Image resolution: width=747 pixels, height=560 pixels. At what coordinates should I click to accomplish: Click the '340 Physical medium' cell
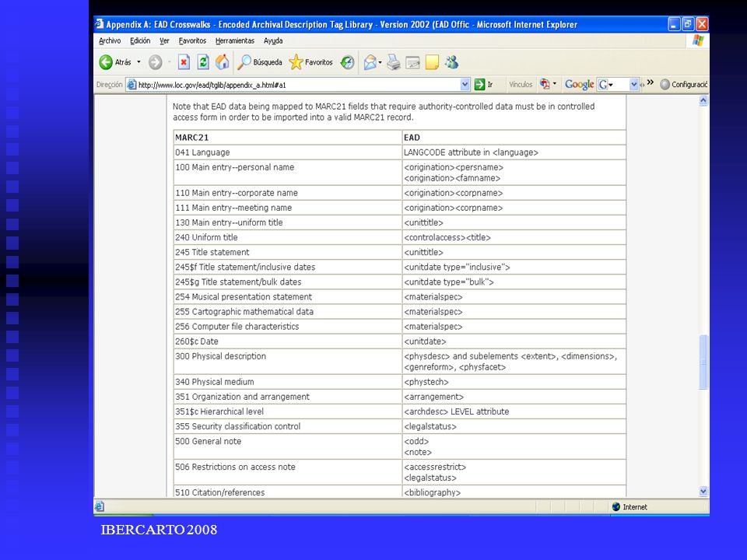click(288, 382)
